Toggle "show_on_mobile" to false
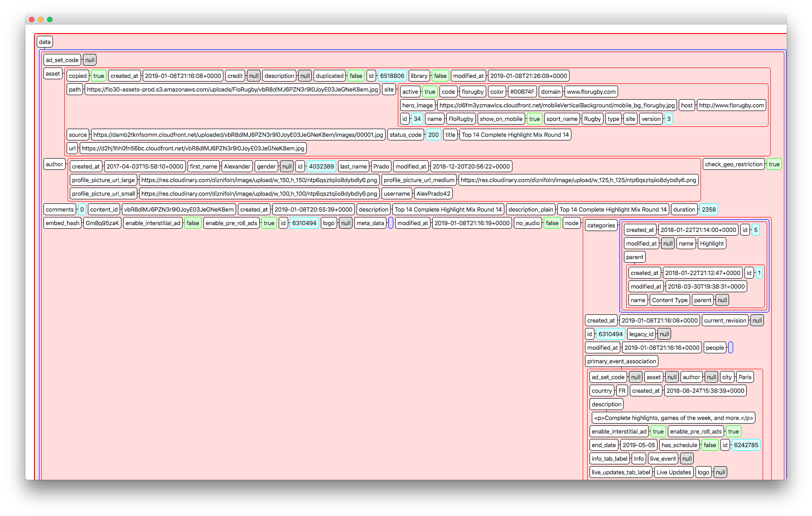 point(535,119)
